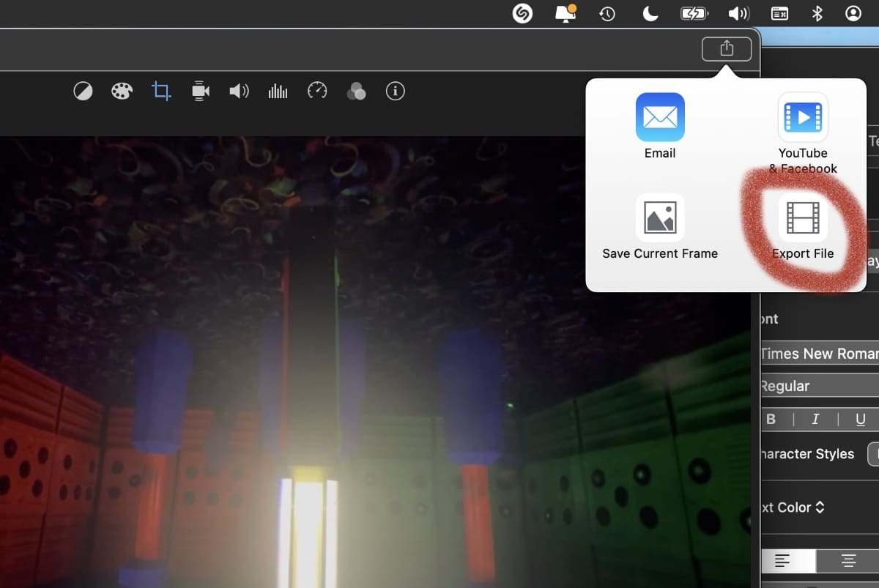Open the color correction palette tool
Image resolution: width=879 pixels, height=588 pixels.
pos(122,92)
